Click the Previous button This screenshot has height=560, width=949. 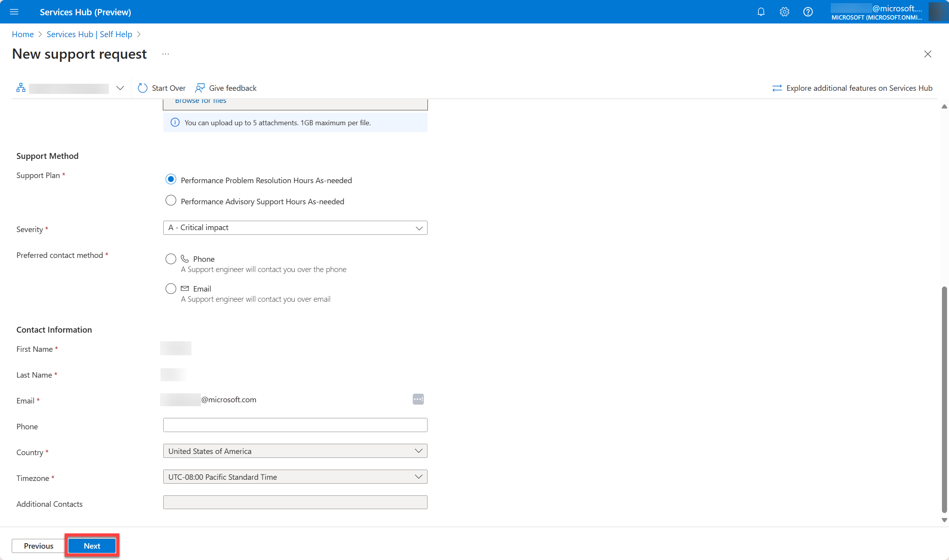click(38, 546)
